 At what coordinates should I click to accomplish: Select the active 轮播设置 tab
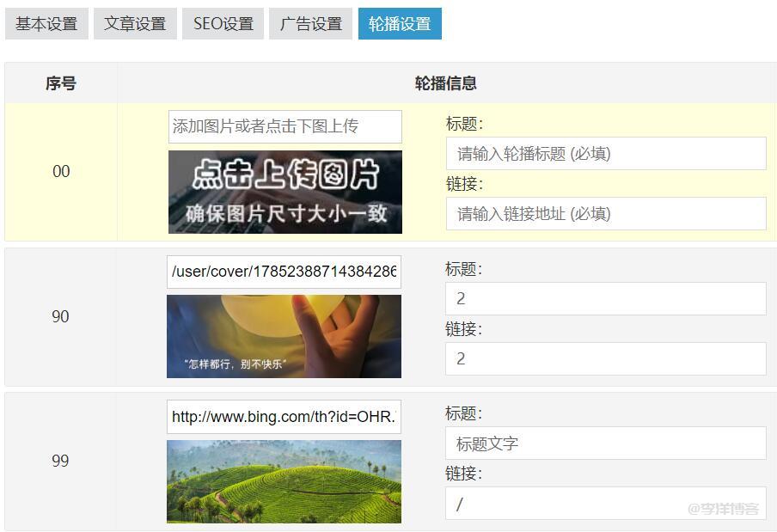coord(400,24)
